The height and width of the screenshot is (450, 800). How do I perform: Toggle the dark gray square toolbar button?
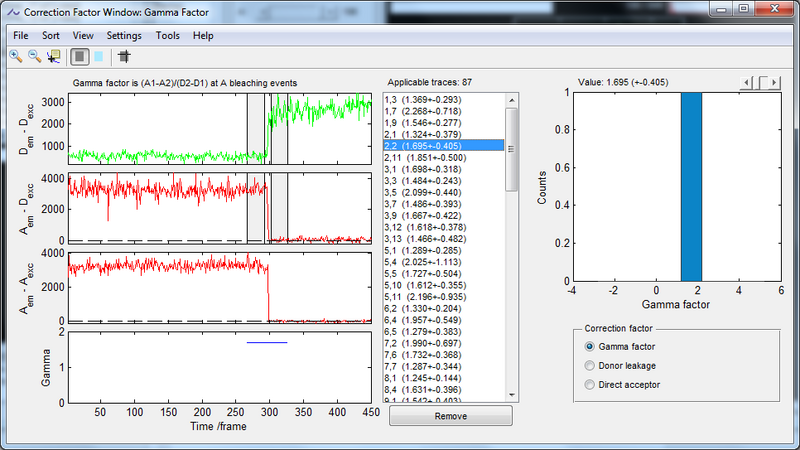coord(79,56)
